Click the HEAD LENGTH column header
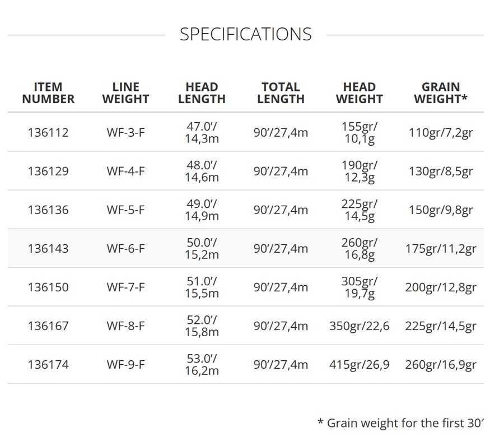Image resolution: width=504 pixels, height=441 pixels. [x=202, y=93]
